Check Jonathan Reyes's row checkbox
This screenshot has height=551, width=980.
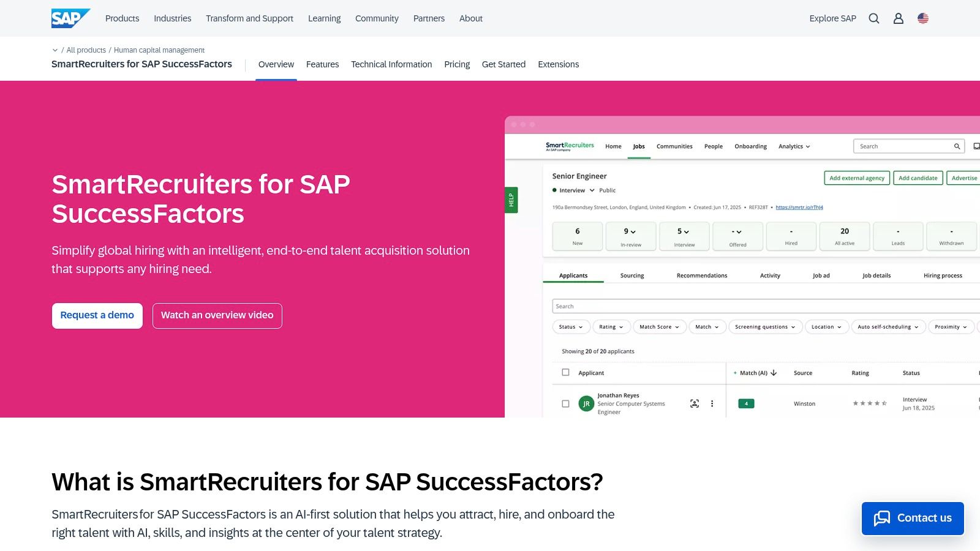[x=565, y=403]
